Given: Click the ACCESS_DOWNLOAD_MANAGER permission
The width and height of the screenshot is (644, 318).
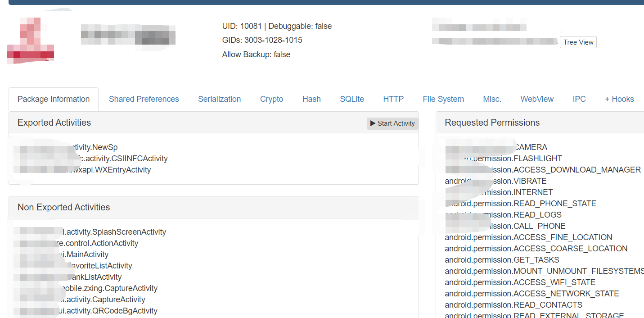Looking at the screenshot, I should pyautogui.click(x=543, y=170).
